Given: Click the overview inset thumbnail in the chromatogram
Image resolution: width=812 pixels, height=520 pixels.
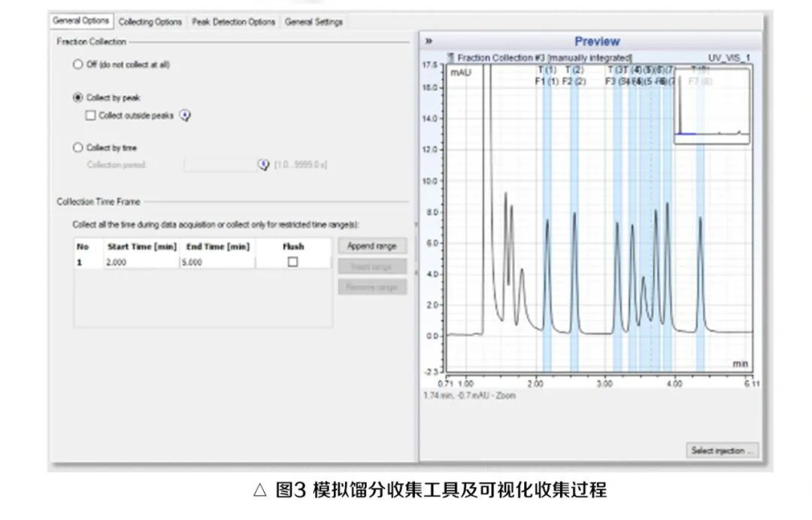Looking at the screenshot, I should (x=711, y=102).
